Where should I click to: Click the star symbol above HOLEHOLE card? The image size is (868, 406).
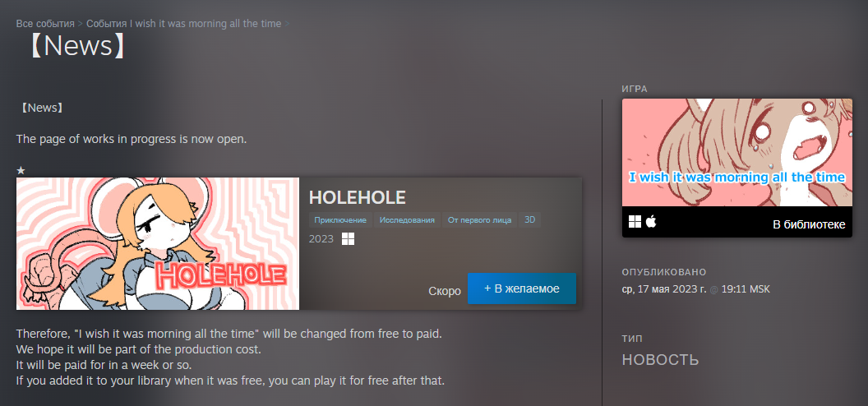tap(21, 170)
